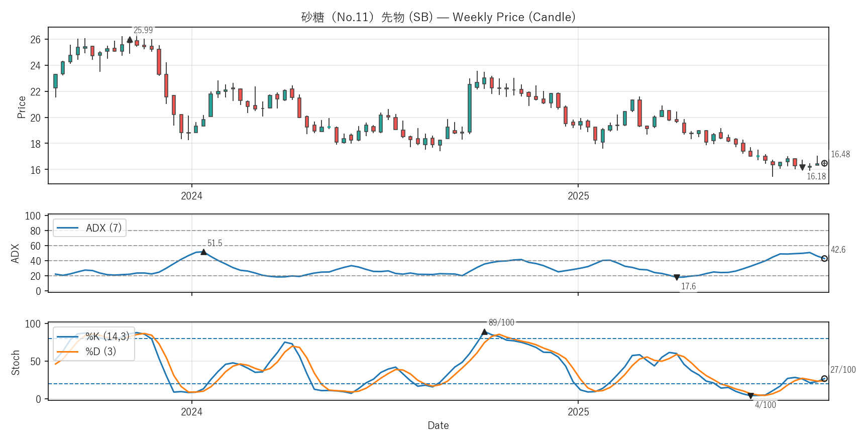The width and height of the screenshot is (868, 441).
Task: Click the down-triangle marker at the 16.18 low
Action: 802,167
